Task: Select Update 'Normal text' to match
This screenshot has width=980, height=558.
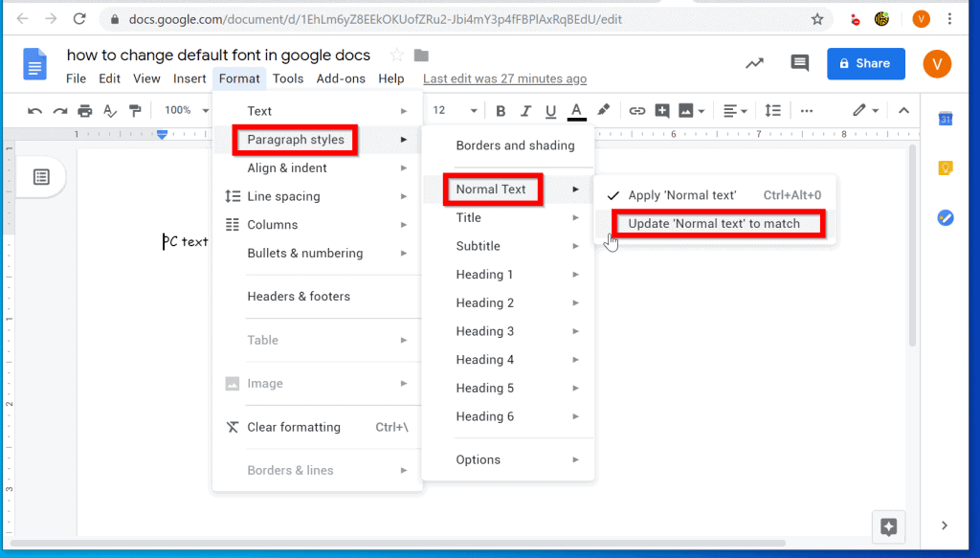Action: point(717,223)
